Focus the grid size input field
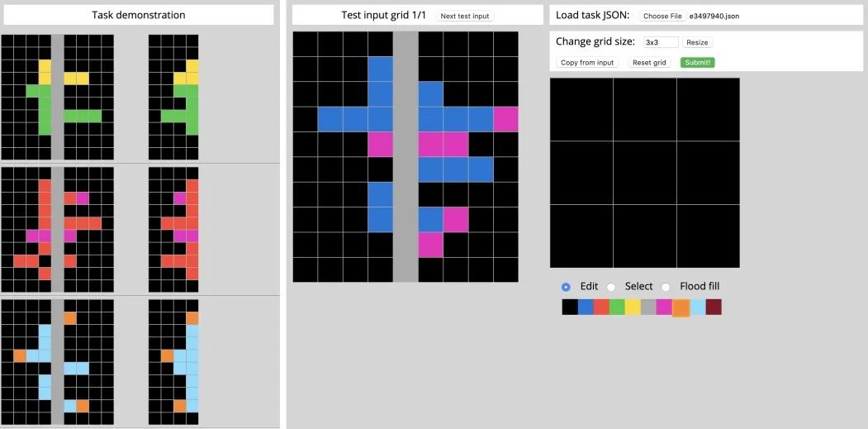 [661, 42]
